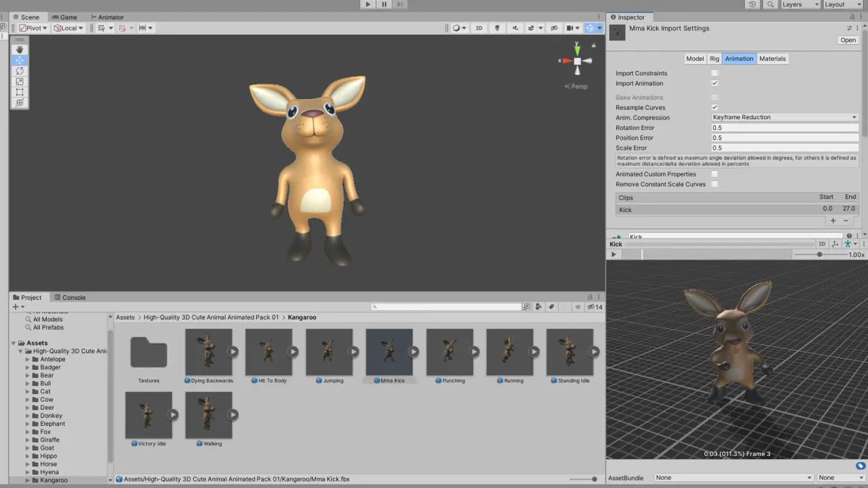Uncheck Import Animation checkbox

point(715,83)
